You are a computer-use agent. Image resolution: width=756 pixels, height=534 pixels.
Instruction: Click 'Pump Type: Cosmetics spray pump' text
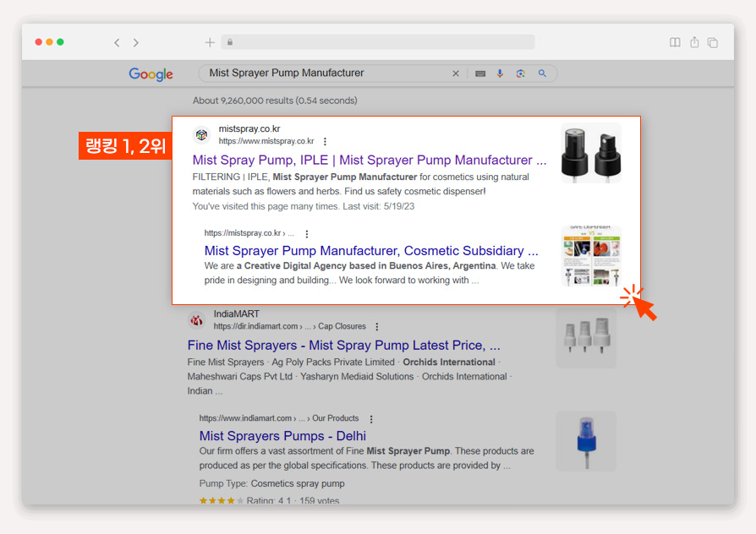tap(272, 483)
